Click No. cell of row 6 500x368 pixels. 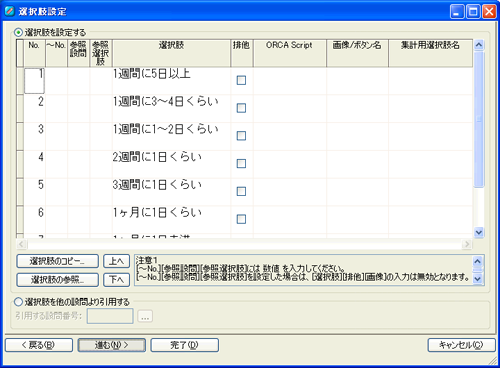click(34, 219)
